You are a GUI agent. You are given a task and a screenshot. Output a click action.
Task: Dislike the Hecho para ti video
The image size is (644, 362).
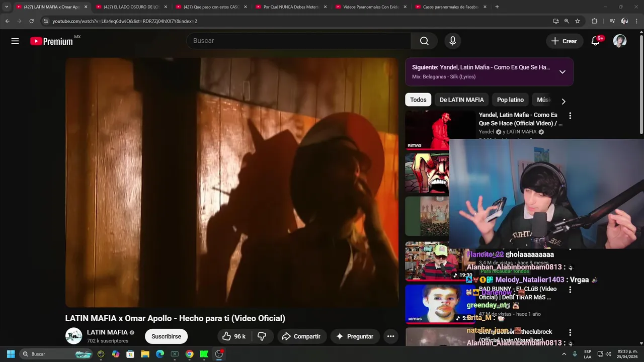click(262, 336)
